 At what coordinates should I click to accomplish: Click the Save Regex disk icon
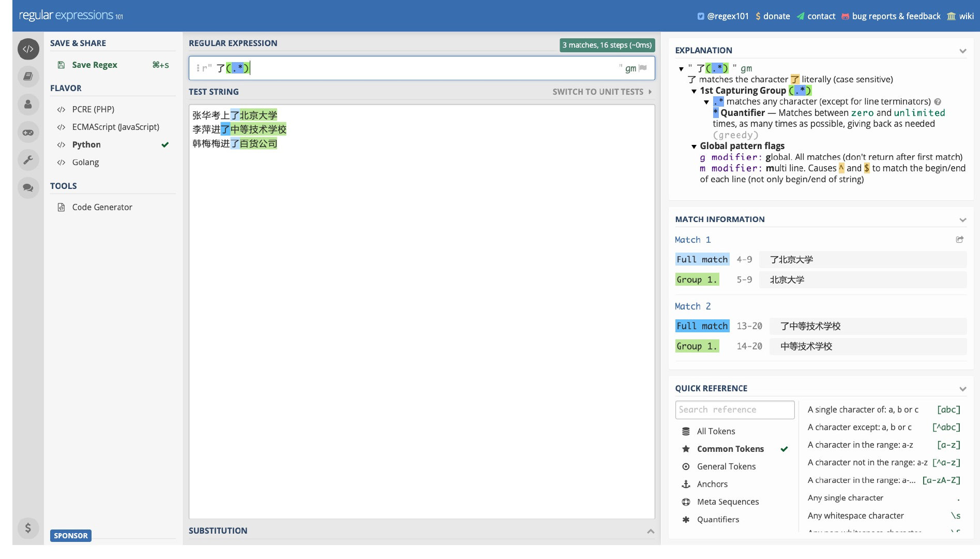(61, 65)
